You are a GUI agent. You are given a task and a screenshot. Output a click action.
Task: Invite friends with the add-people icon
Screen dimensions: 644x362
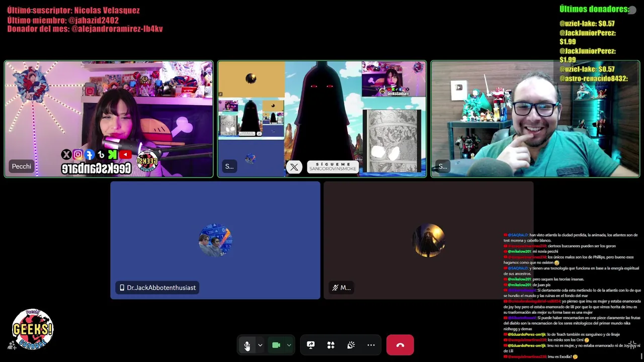[12, 345]
